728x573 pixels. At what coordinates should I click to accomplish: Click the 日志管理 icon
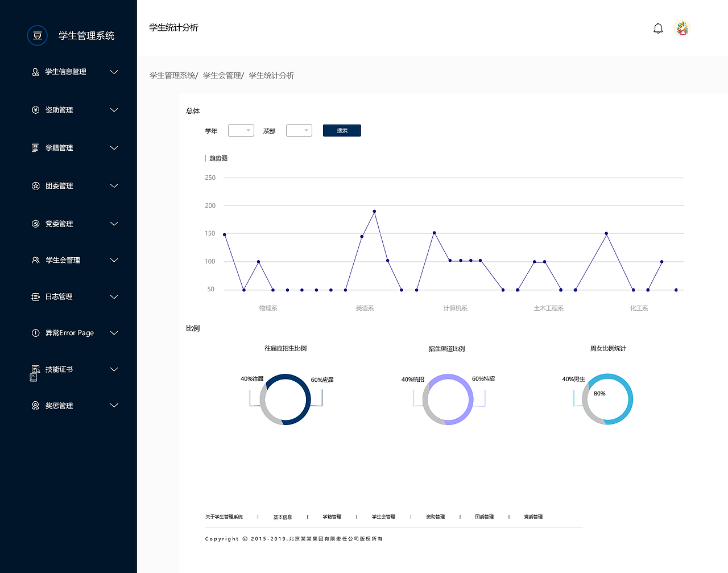pyautogui.click(x=35, y=296)
